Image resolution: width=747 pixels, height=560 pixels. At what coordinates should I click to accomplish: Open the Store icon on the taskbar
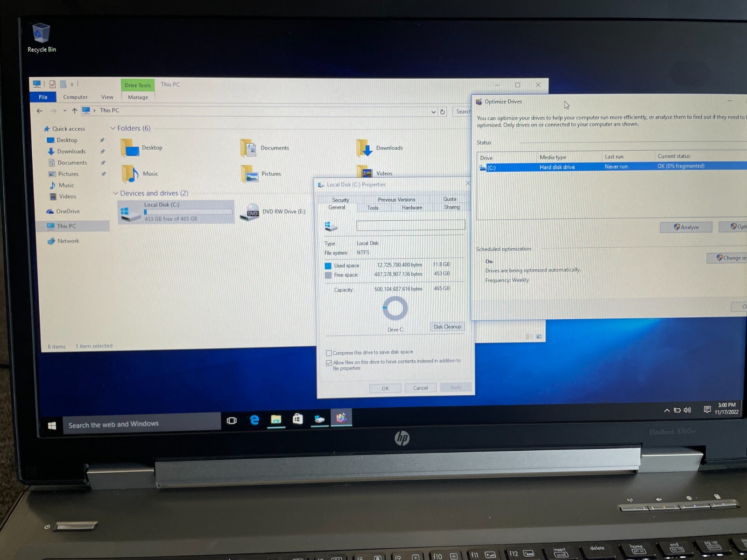297,419
